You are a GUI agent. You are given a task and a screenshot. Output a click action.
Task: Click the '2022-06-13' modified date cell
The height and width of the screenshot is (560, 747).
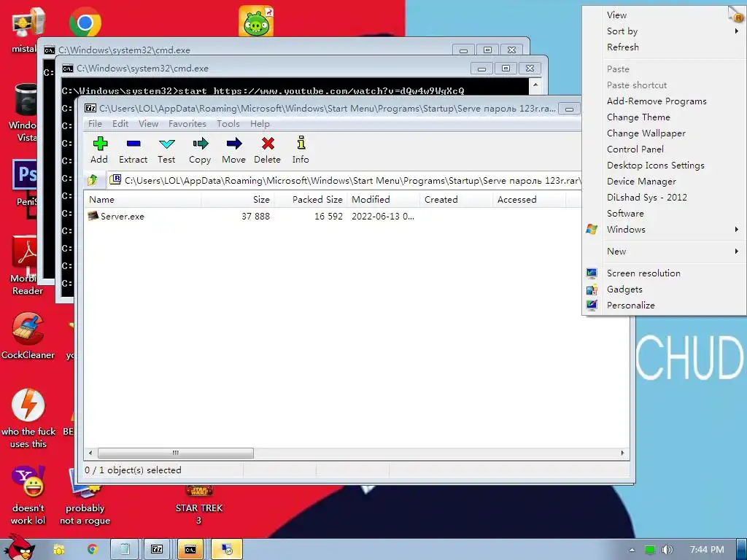pyautogui.click(x=382, y=216)
